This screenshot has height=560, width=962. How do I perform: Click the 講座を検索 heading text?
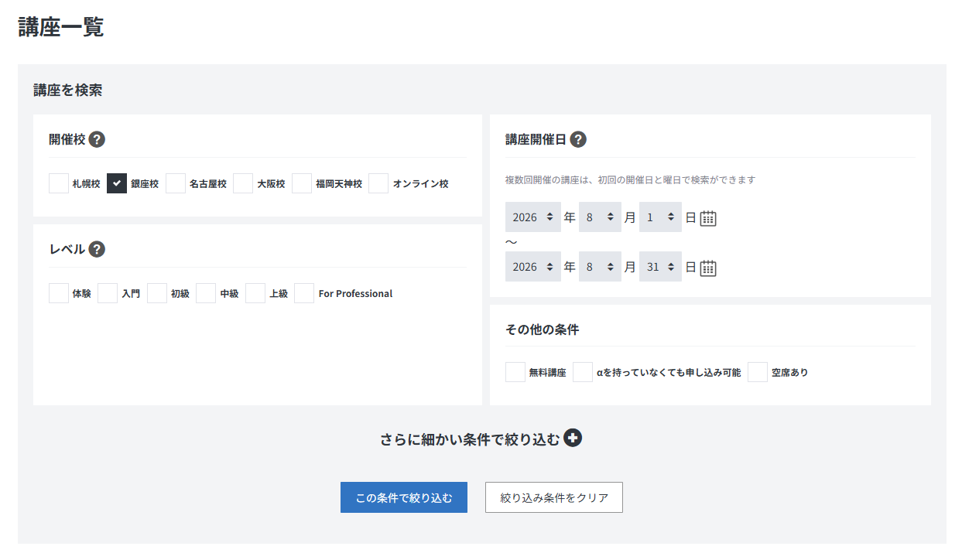[68, 90]
